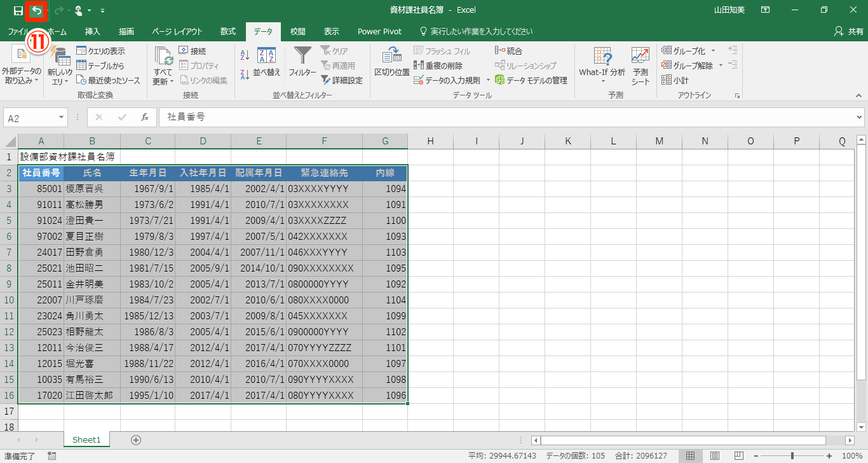
Task: Click the Insert Function fx button
Action: [145, 118]
